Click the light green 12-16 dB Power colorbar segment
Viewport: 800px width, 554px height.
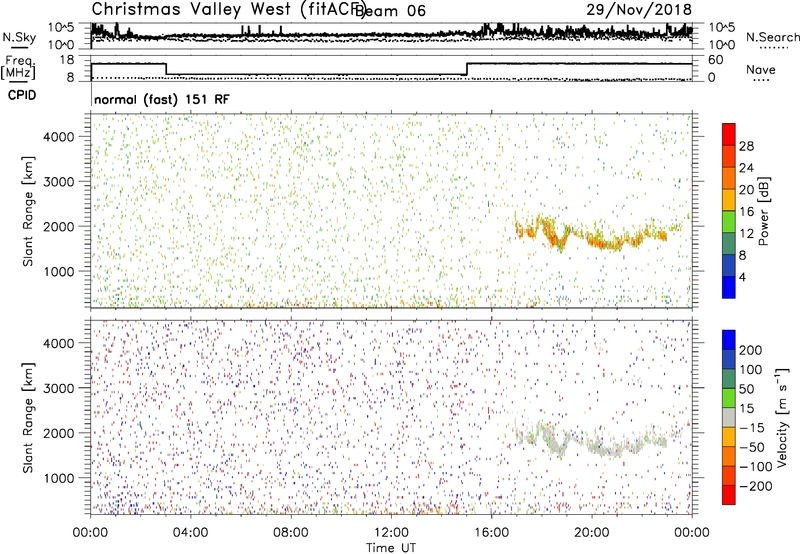(x=729, y=222)
